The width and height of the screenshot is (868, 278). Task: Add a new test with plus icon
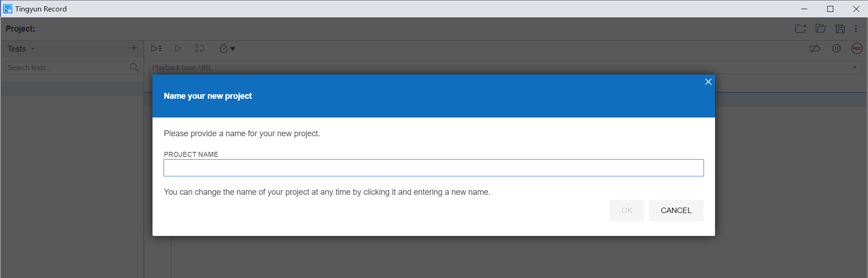(134, 48)
